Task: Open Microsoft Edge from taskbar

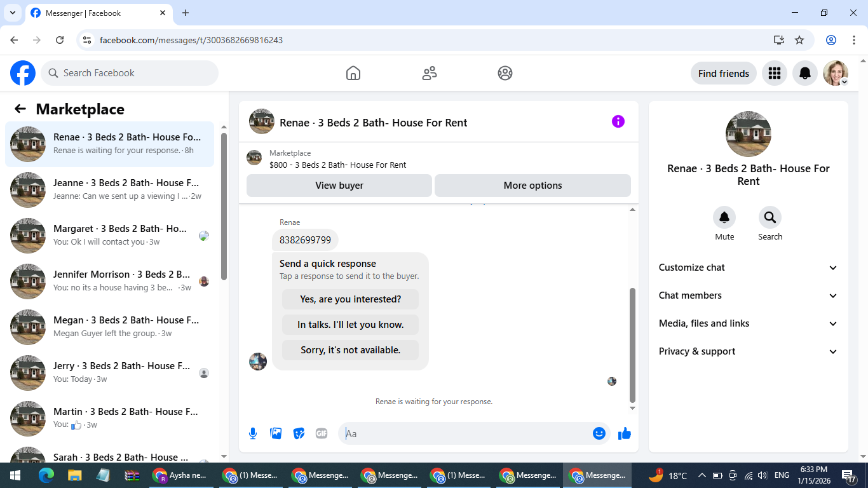Action: pos(46,475)
